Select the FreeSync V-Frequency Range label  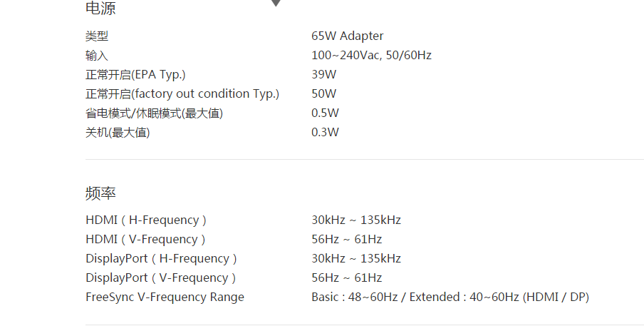165,297
